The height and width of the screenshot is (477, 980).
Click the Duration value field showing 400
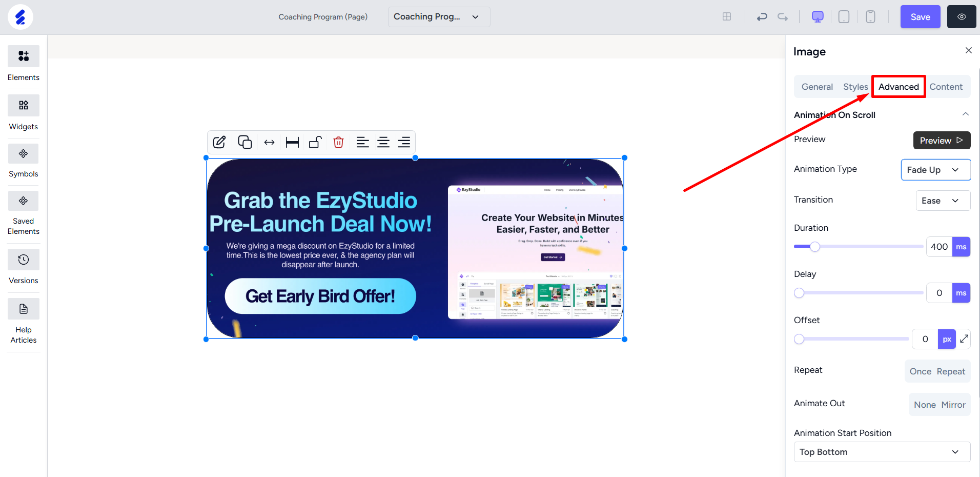pyautogui.click(x=939, y=247)
